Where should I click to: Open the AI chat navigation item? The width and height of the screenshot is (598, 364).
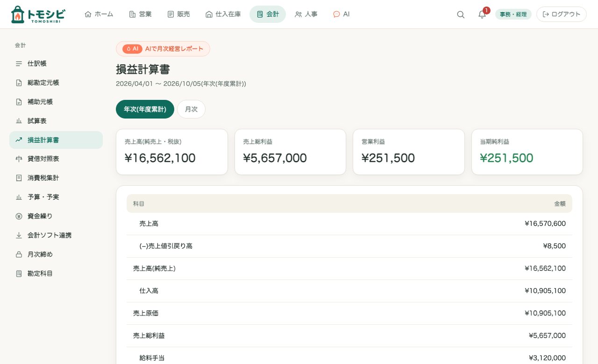pyautogui.click(x=341, y=14)
